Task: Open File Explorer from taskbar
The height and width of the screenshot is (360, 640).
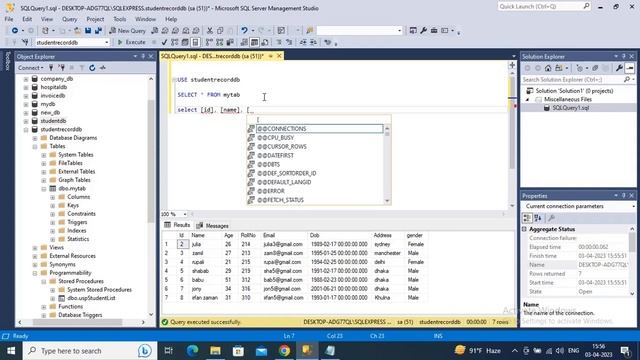Action: coord(216,351)
